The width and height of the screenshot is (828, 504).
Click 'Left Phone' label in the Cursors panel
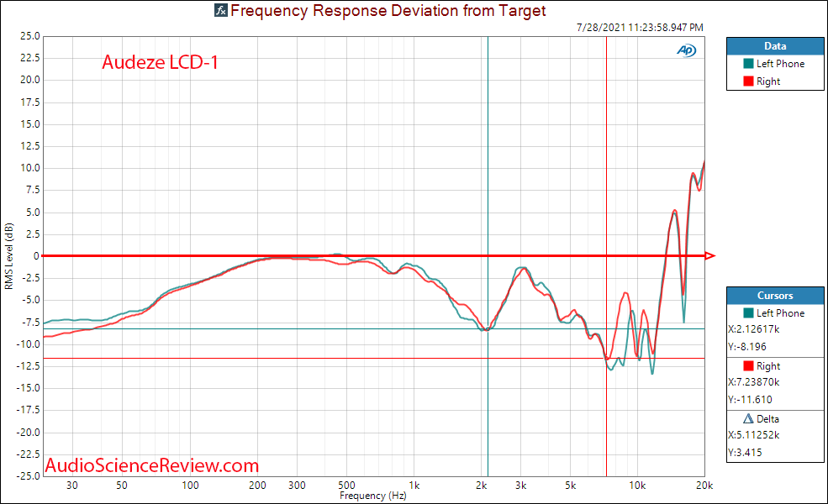click(780, 313)
